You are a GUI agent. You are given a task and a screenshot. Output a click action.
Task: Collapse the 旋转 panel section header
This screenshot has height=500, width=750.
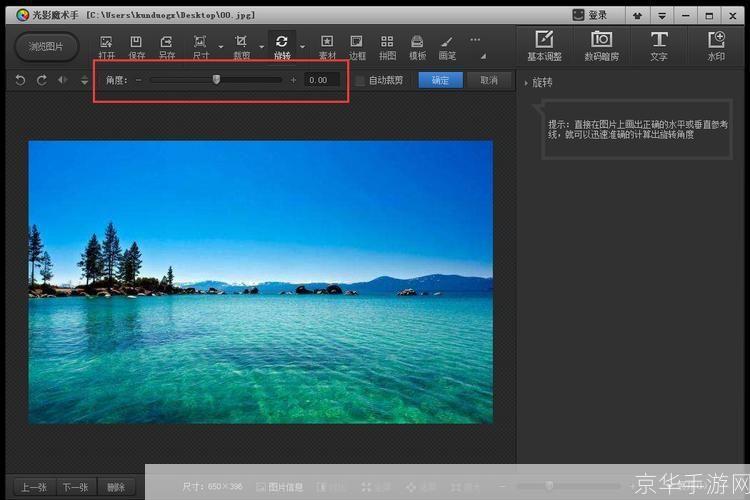[540, 82]
